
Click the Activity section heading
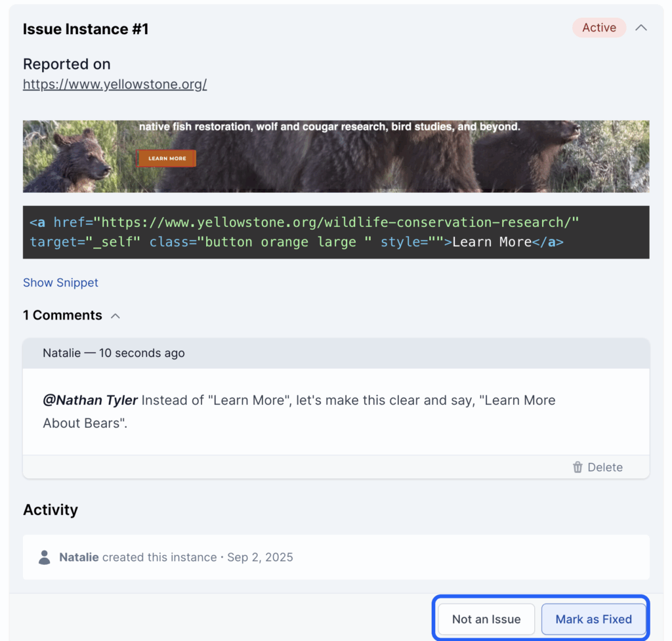click(x=51, y=510)
